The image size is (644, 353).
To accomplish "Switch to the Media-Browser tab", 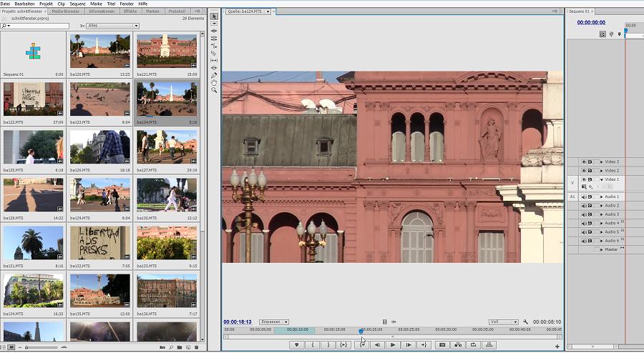I will [65, 11].
